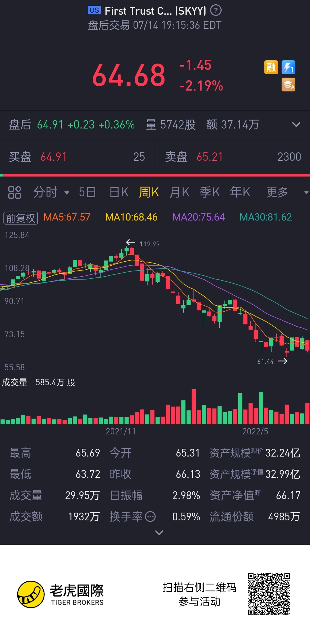Viewport: 310px width, 644px height.
Task: Select the 5日 five-day chart tab
Action: (x=87, y=192)
